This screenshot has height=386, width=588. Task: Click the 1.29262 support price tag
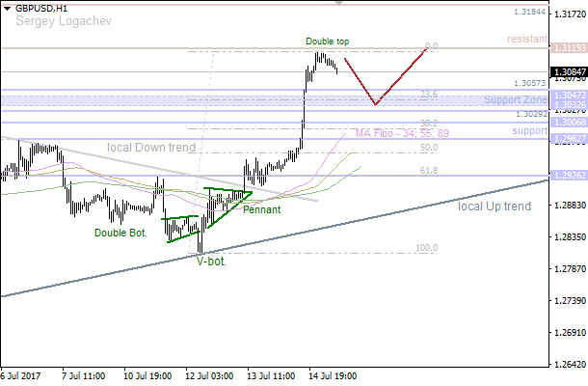coord(567,175)
